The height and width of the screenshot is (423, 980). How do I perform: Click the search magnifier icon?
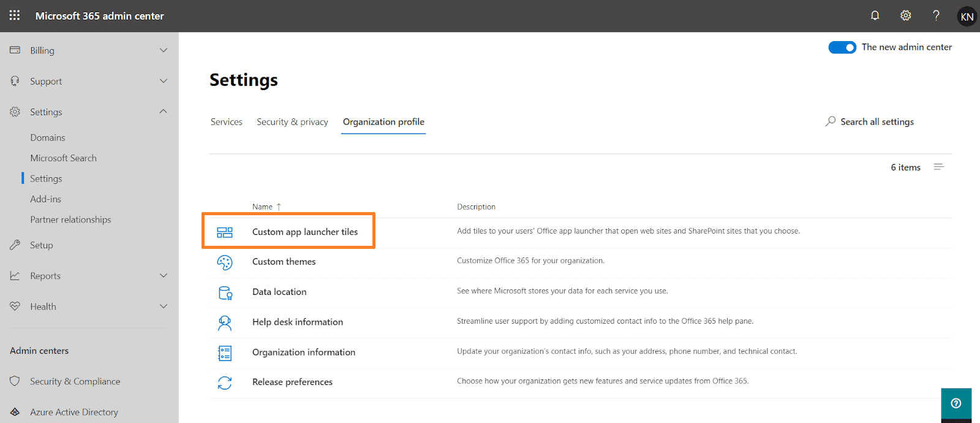[831, 121]
